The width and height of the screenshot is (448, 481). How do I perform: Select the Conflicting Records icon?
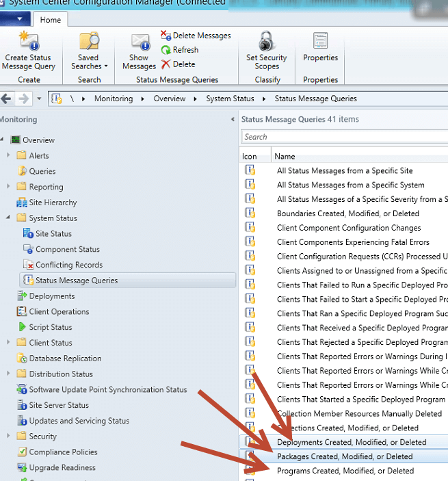pos(28,265)
